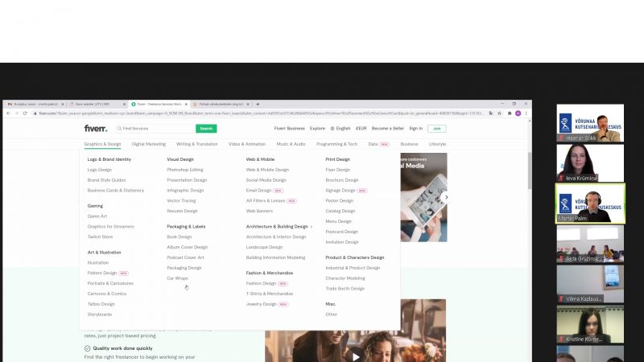The height and width of the screenshot is (362, 644).
Task: Reload the browser page
Action: coord(25,113)
